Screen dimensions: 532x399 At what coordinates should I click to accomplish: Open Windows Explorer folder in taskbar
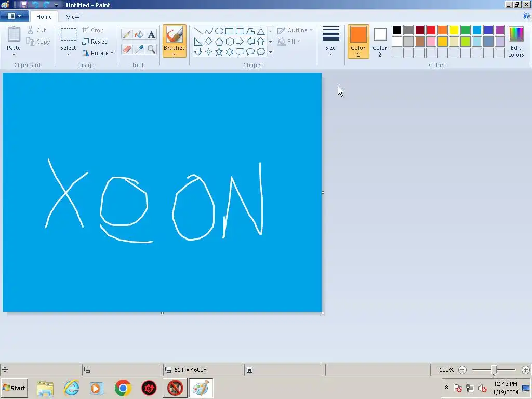pyautogui.click(x=45, y=388)
